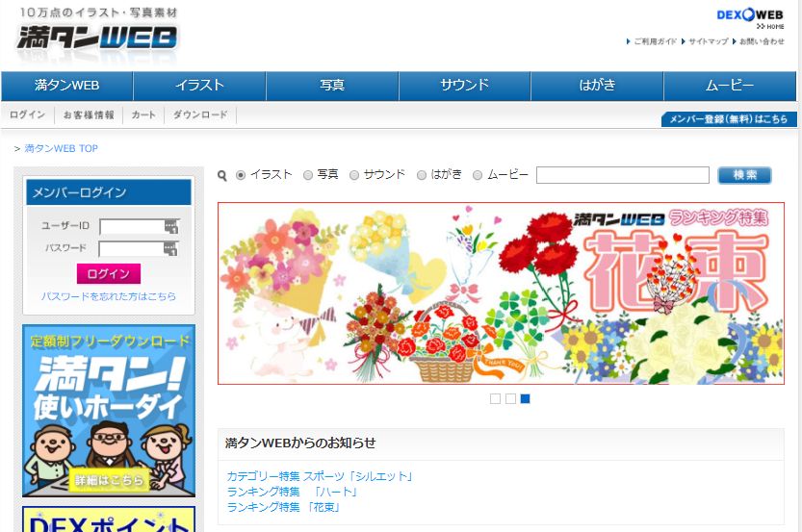Click the search keyword input field

(x=623, y=175)
